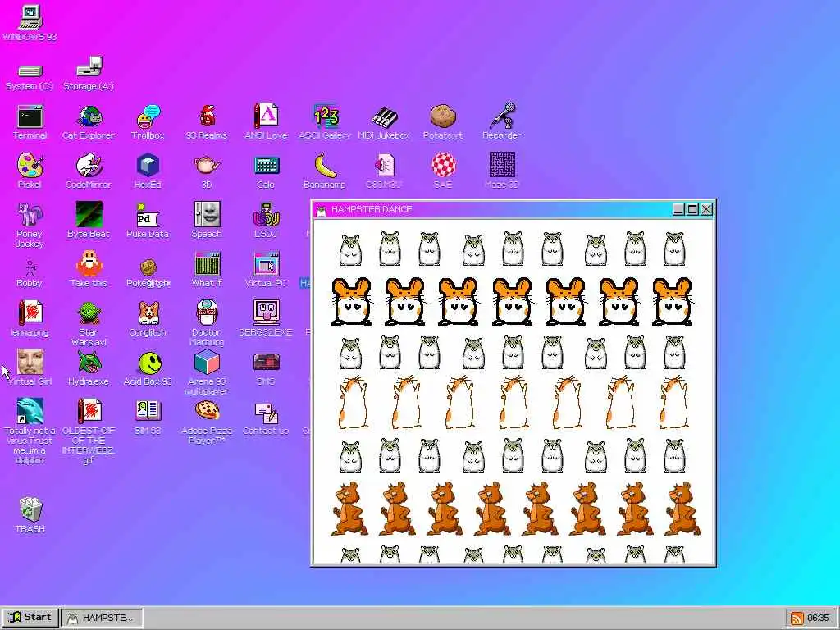Click the HAMPSTER DANCE title bar text
This screenshot has width=840, height=630.
pyautogui.click(x=372, y=209)
